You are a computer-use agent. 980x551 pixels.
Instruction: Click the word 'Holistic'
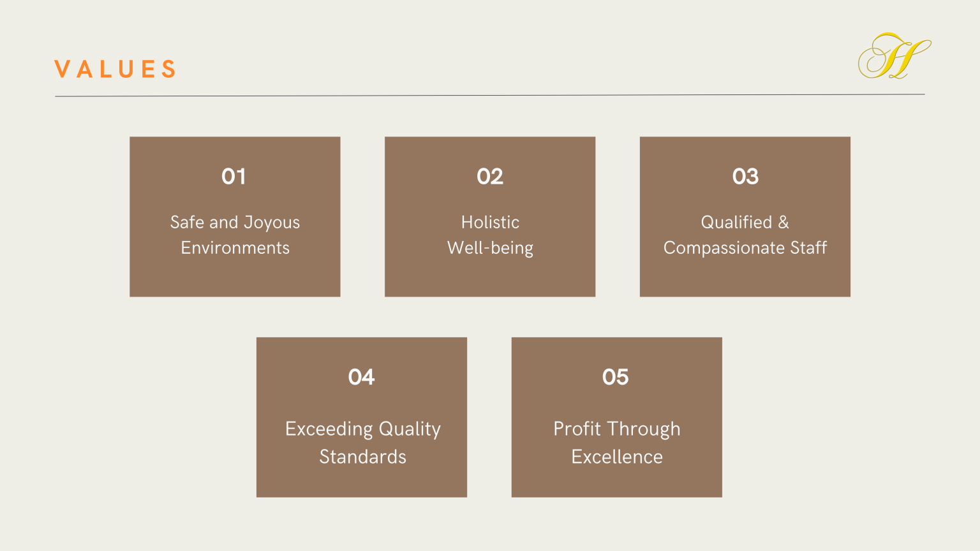(x=490, y=223)
